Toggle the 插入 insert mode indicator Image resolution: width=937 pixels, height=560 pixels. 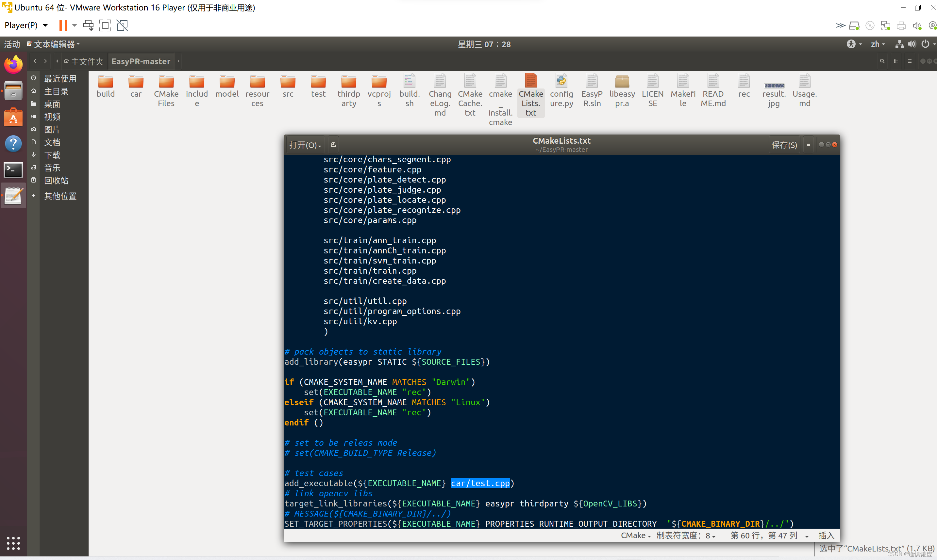(826, 535)
